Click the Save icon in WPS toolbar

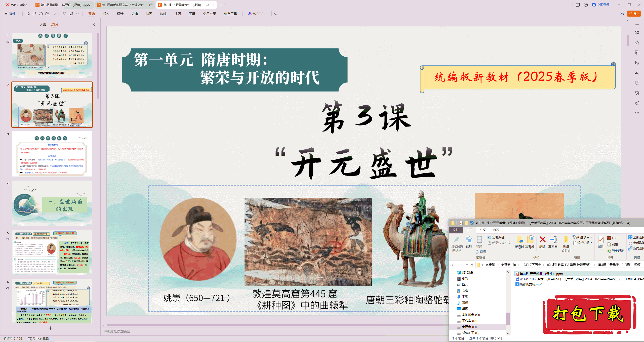tap(28, 14)
